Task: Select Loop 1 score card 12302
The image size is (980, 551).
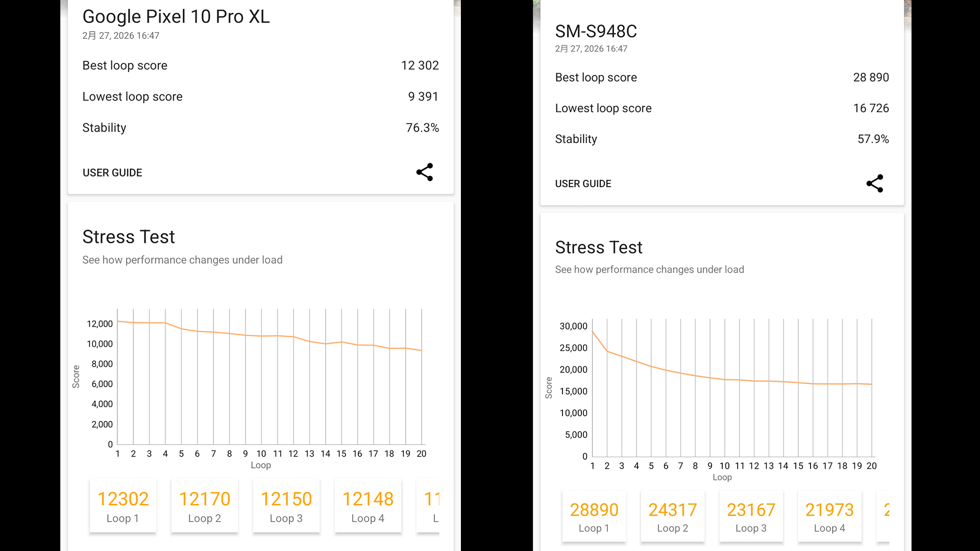Action: click(123, 506)
